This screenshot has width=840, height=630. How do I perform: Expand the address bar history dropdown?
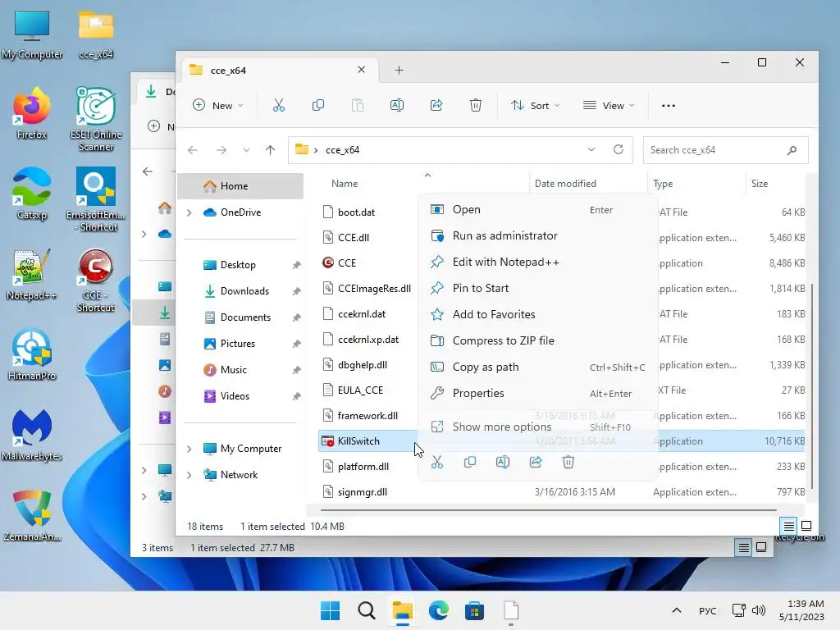coord(591,149)
